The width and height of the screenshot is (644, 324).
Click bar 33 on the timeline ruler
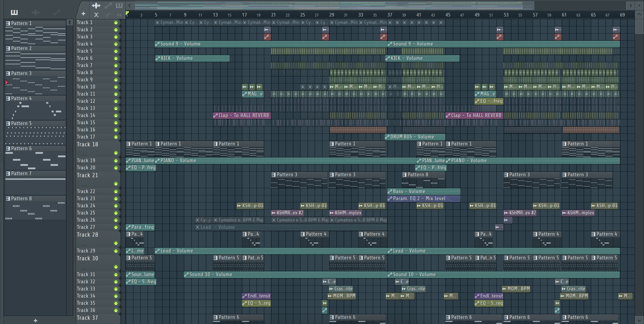coord(360,15)
